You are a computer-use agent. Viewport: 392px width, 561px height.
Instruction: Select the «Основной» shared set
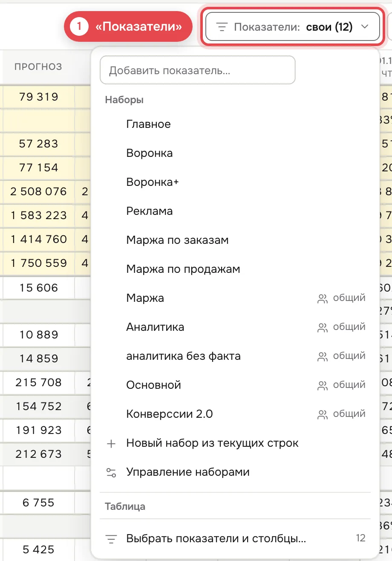click(235, 385)
